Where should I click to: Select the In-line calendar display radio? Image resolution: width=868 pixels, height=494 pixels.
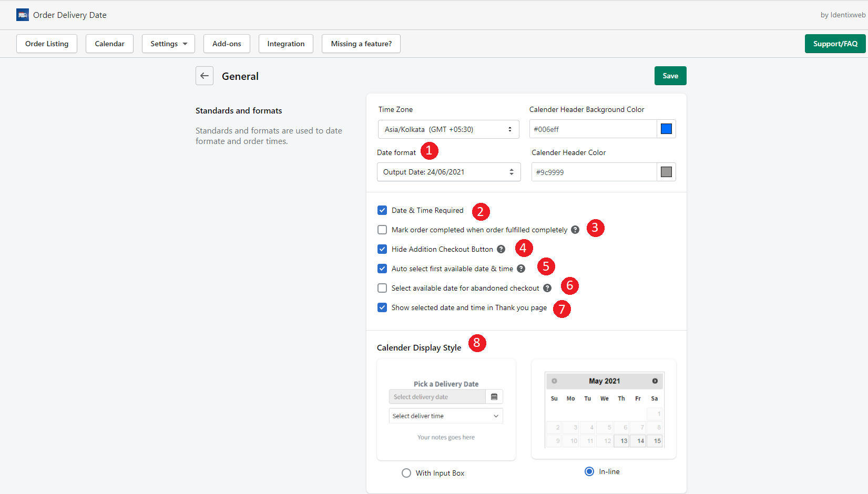[x=589, y=471]
